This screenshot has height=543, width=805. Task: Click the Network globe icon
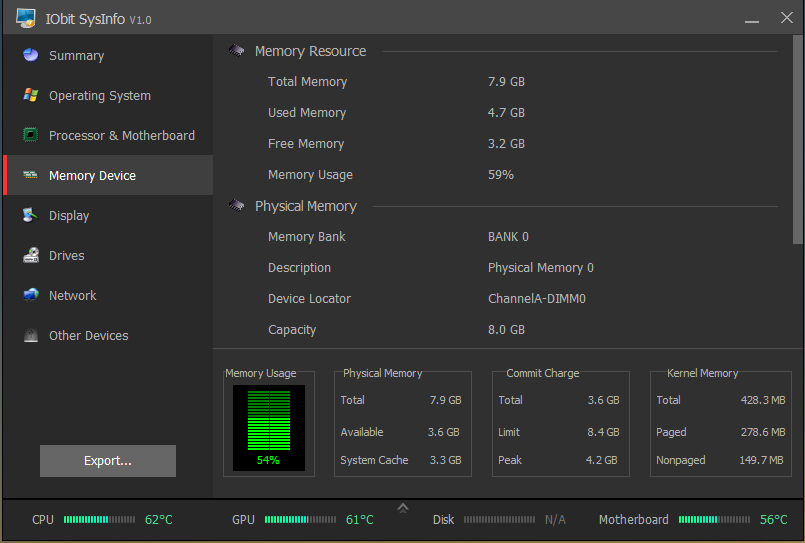[31, 295]
